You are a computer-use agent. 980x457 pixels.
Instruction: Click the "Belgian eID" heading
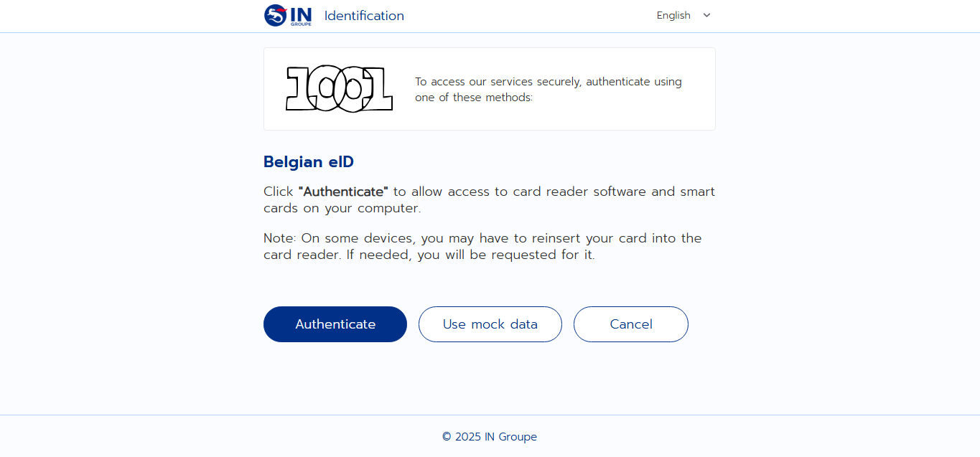309,162
